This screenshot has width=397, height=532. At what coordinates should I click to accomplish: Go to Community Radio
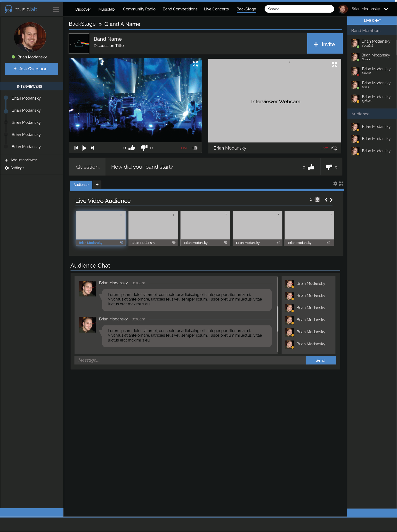click(x=139, y=9)
